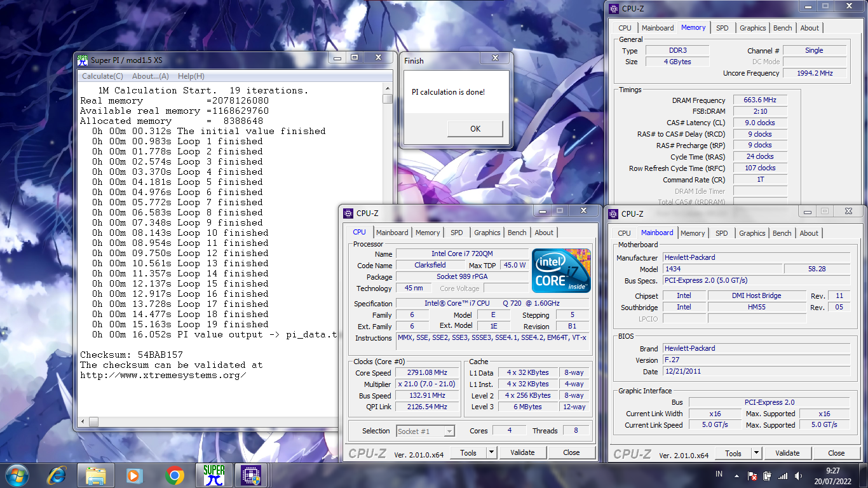
Task: Open Tools dropdown arrow in Mainboard window
Action: point(756,453)
